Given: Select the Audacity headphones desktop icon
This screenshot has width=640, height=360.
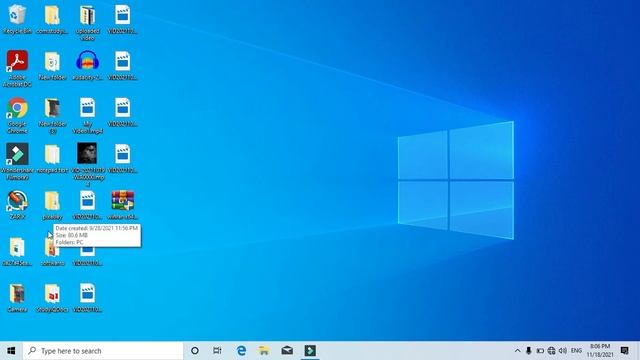Looking at the screenshot, I should pos(87,65).
